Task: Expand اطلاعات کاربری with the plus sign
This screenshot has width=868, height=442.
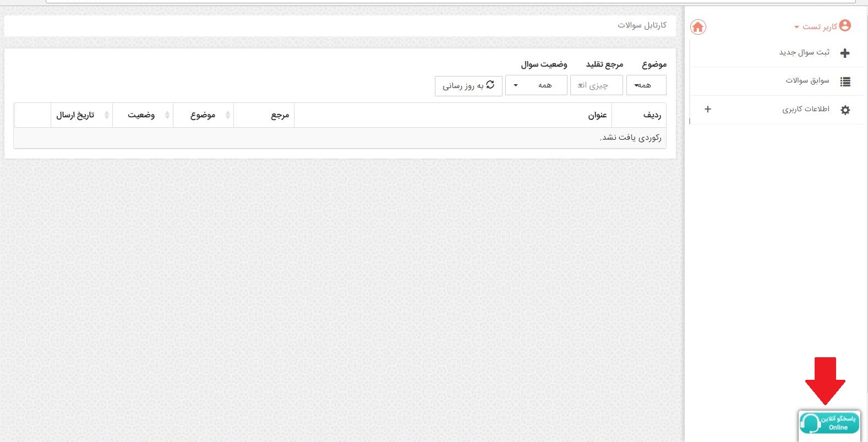Action: pyautogui.click(x=708, y=109)
